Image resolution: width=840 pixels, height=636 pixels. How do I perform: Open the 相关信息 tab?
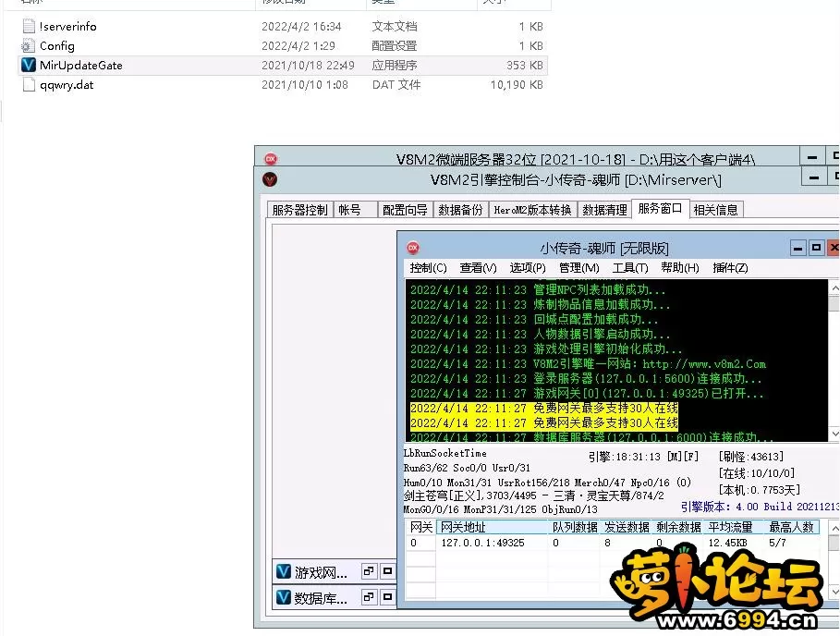click(716, 210)
